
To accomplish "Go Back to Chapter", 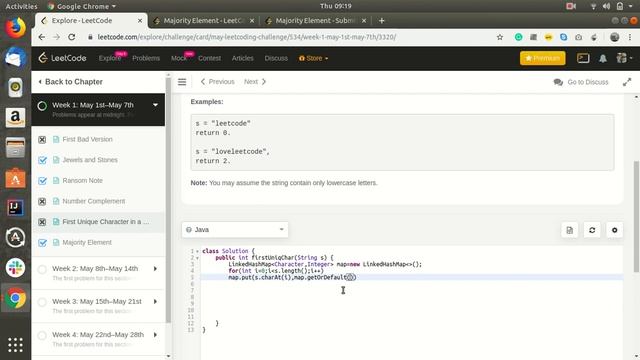I will click(x=70, y=82).
